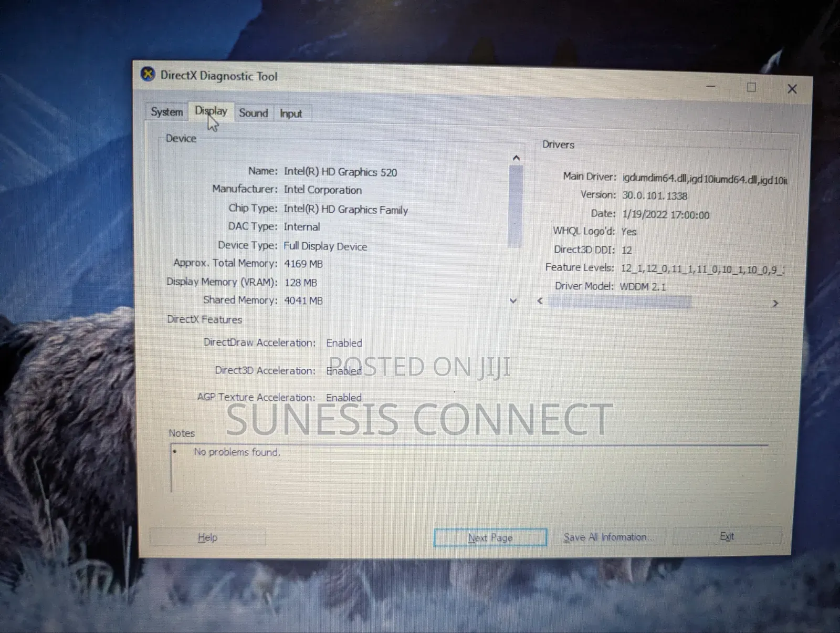
Task: Click the Feature Levels value list
Action: coord(702,269)
